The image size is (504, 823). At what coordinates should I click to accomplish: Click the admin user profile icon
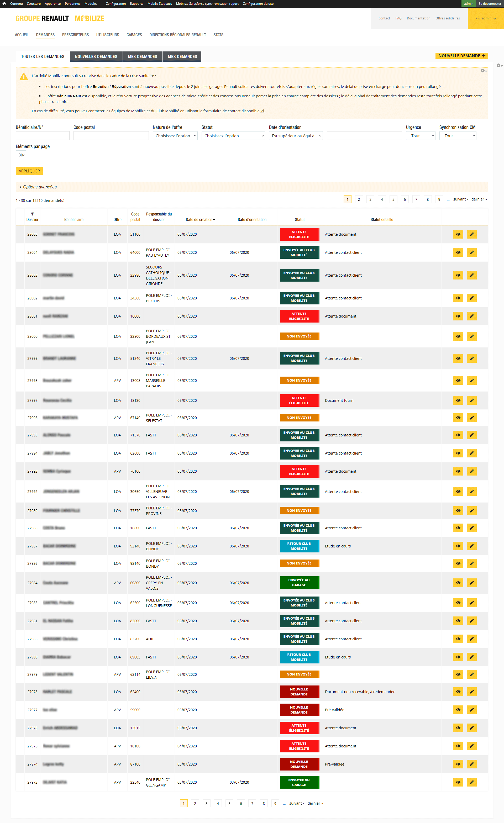tap(478, 18)
